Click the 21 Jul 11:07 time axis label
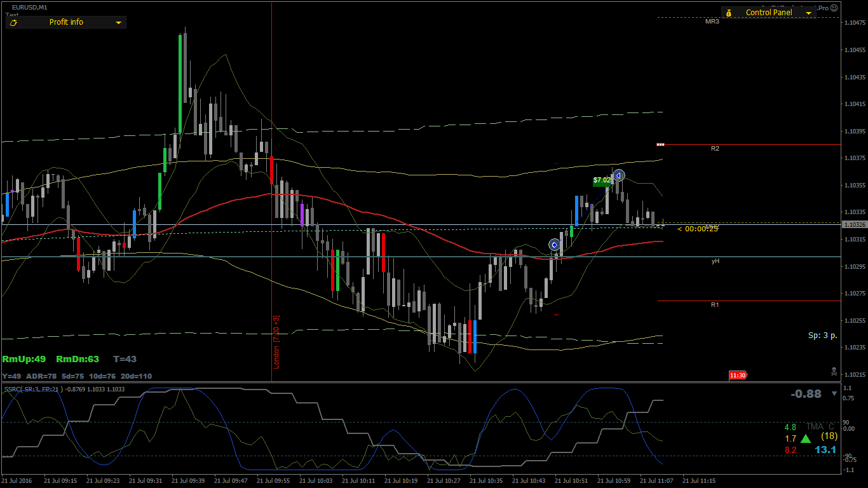Viewport: 868px width, 488px height. point(656,481)
